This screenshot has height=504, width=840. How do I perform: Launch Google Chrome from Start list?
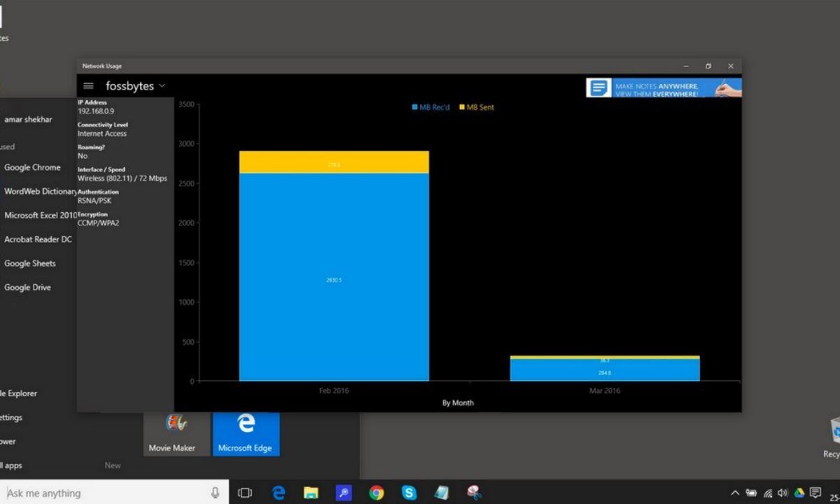click(x=32, y=167)
